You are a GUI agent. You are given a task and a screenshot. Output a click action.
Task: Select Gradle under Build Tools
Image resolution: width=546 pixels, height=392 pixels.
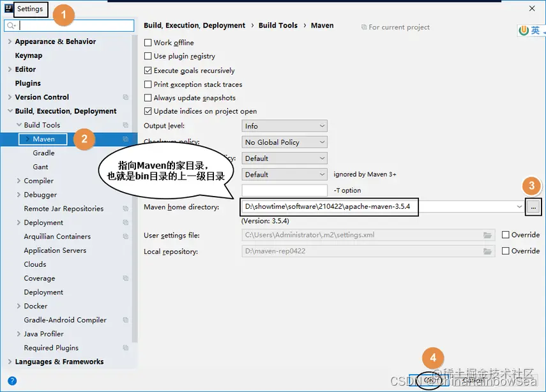click(x=43, y=153)
